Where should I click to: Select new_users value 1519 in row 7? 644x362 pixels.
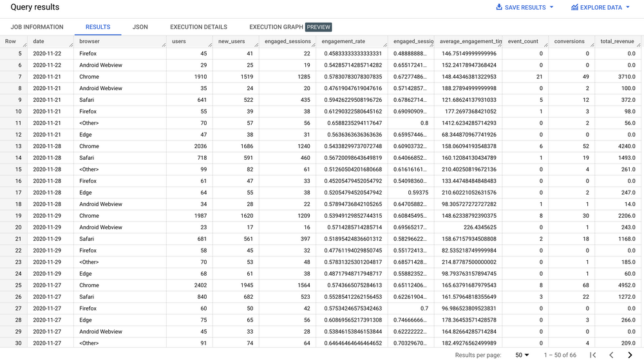(247, 77)
